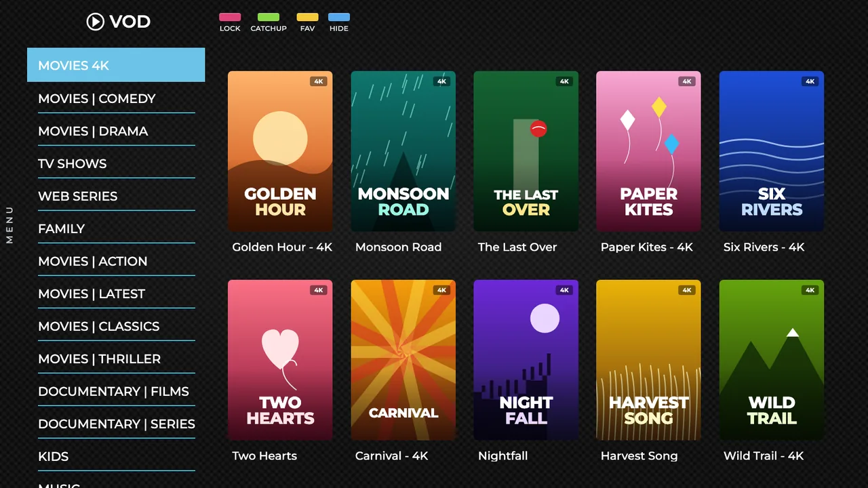The image size is (868, 488).
Task: Browse the MOVIES | CLASSICS category
Action: click(117, 326)
